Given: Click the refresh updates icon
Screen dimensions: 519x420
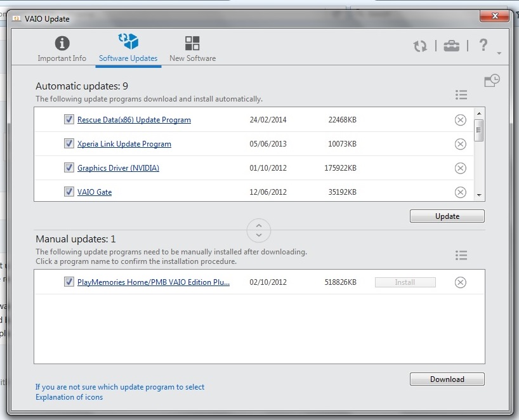Looking at the screenshot, I should point(420,46).
